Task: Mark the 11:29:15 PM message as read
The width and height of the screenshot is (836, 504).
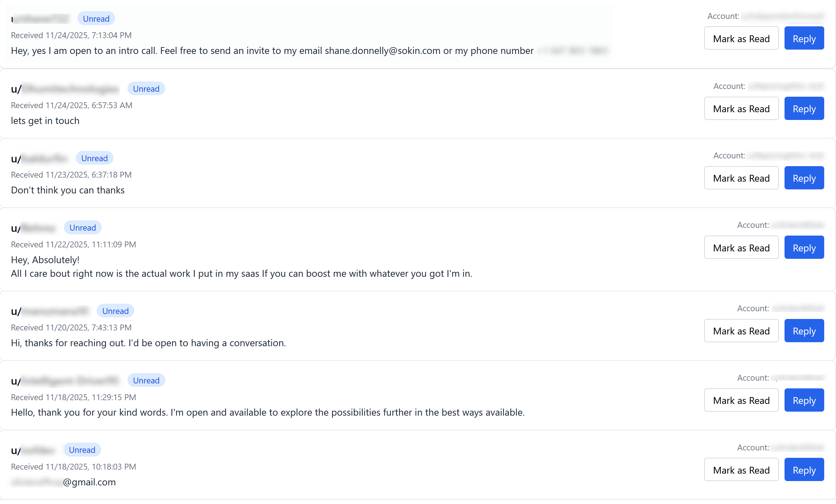Action: point(741,400)
